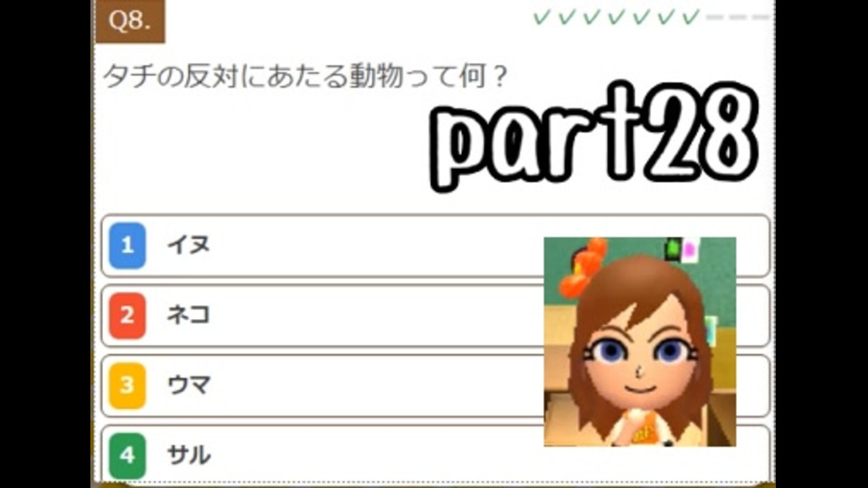Click the red number 2 icon
The image size is (868, 488).
[x=127, y=316]
